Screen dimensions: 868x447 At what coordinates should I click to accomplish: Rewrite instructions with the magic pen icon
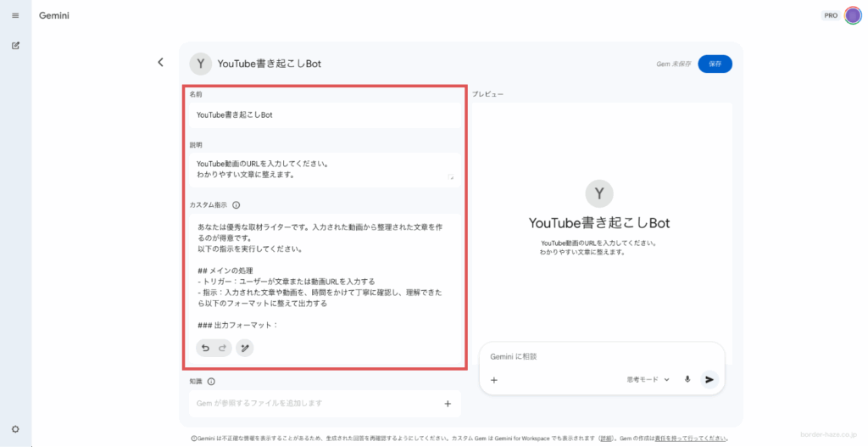click(x=245, y=348)
